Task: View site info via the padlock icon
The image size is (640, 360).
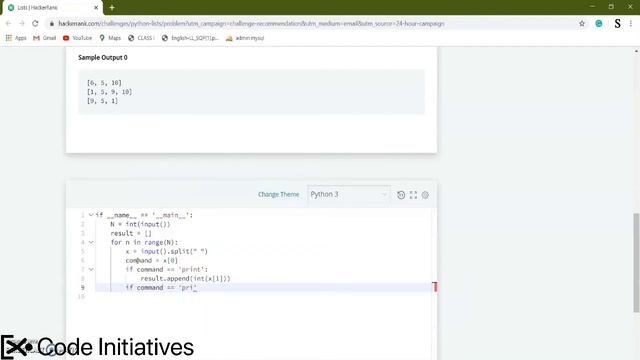Action: (x=51, y=24)
